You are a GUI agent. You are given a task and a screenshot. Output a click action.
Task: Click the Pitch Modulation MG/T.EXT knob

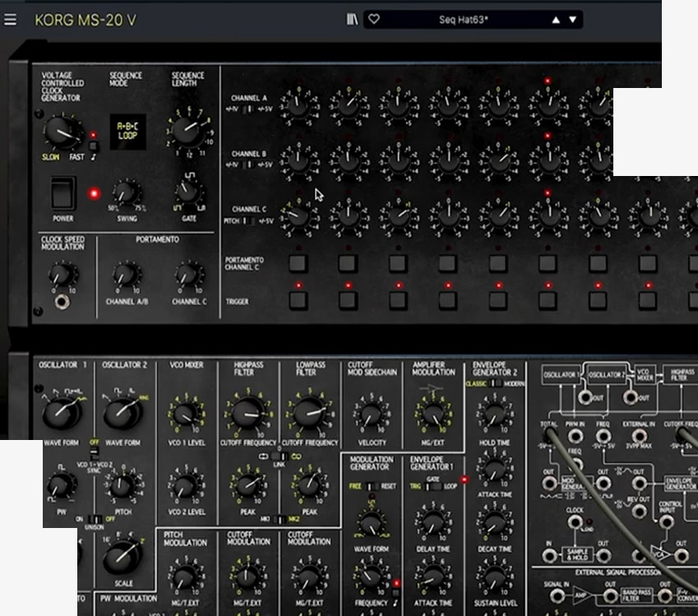(186, 577)
